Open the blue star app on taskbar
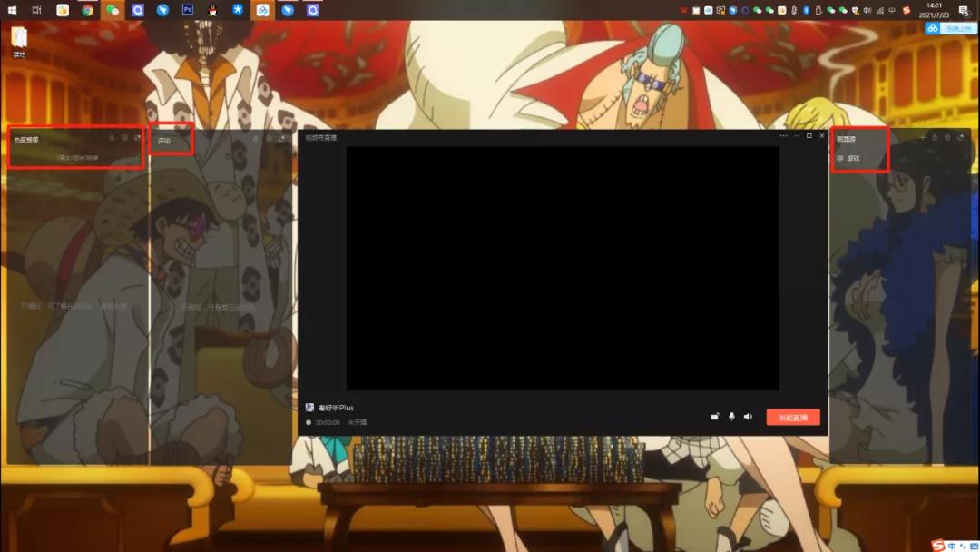 point(238,10)
